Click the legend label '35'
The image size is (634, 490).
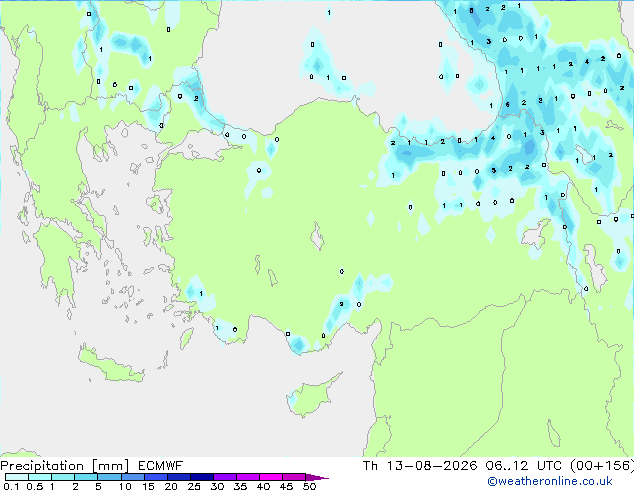tap(240, 486)
